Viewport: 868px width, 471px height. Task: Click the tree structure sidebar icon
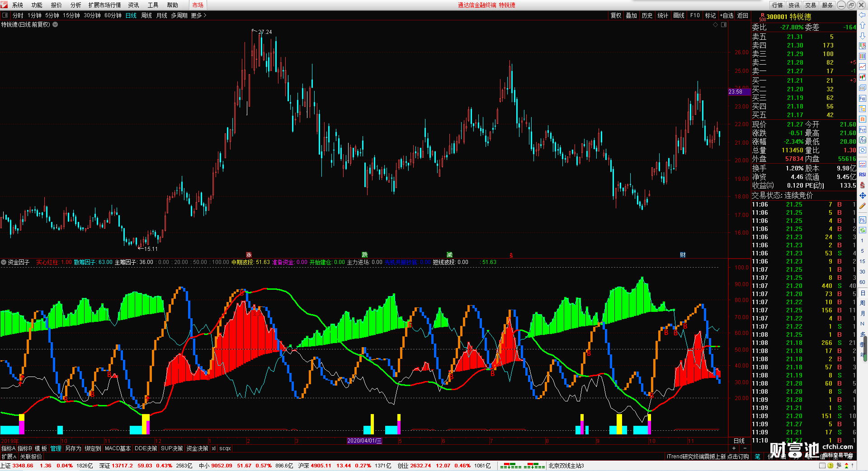tap(863, 109)
